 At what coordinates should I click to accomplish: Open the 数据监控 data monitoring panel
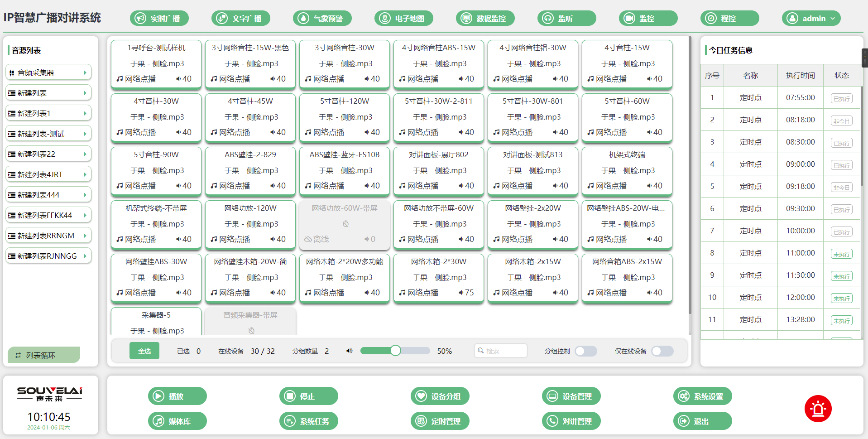485,18
